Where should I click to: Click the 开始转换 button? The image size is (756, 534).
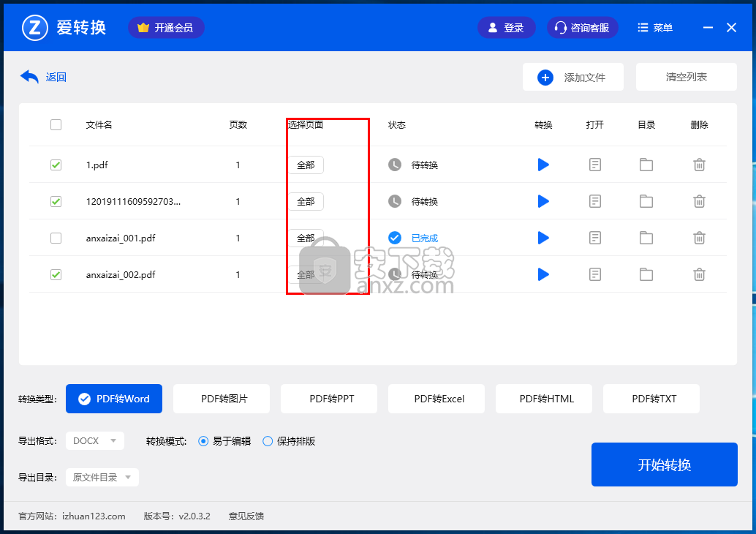point(665,465)
